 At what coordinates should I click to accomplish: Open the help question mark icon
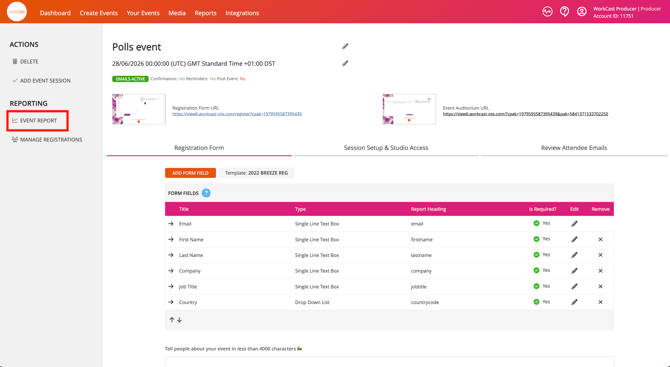coord(564,12)
